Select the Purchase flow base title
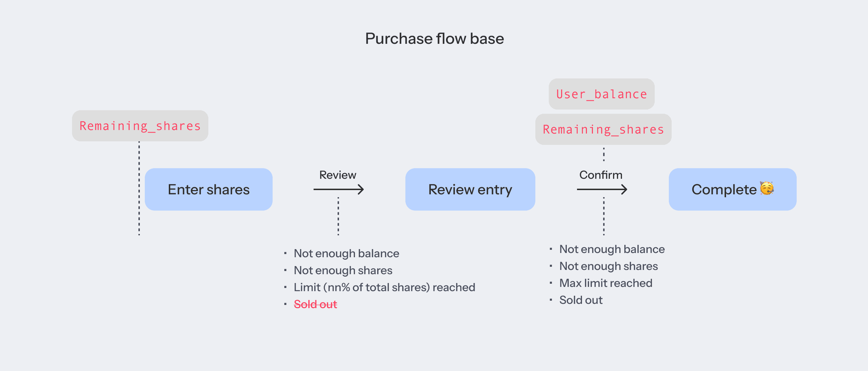 coord(434,39)
